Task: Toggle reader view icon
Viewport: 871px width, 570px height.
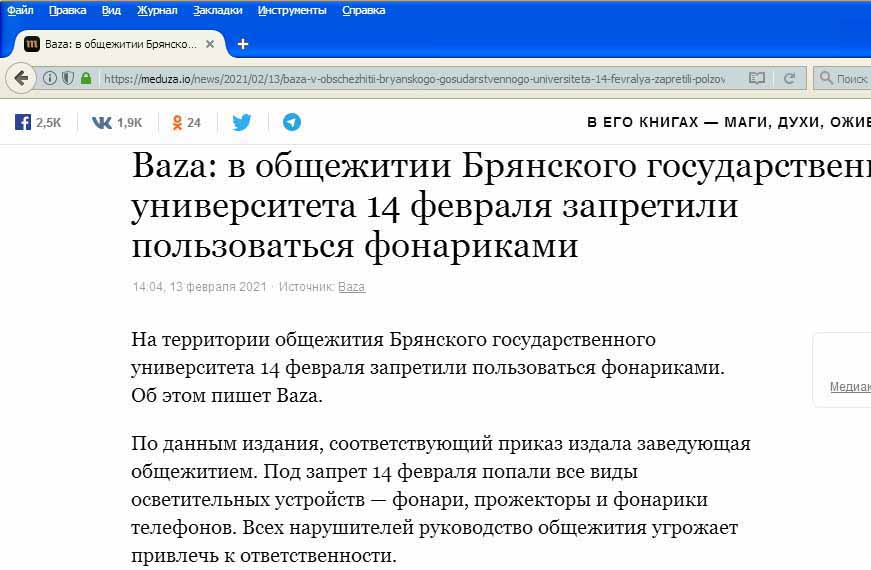Action: coord(757,78)
